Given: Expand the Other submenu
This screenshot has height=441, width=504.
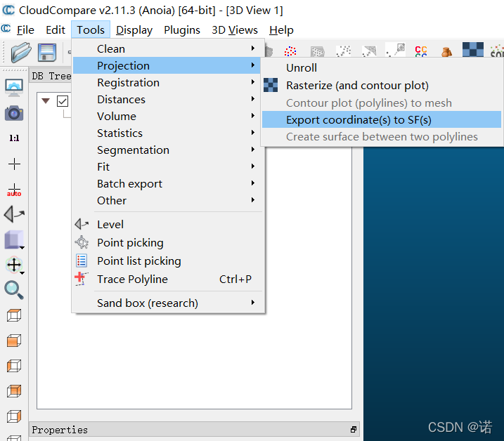Looking at the screenshot, I should (168, 200).
